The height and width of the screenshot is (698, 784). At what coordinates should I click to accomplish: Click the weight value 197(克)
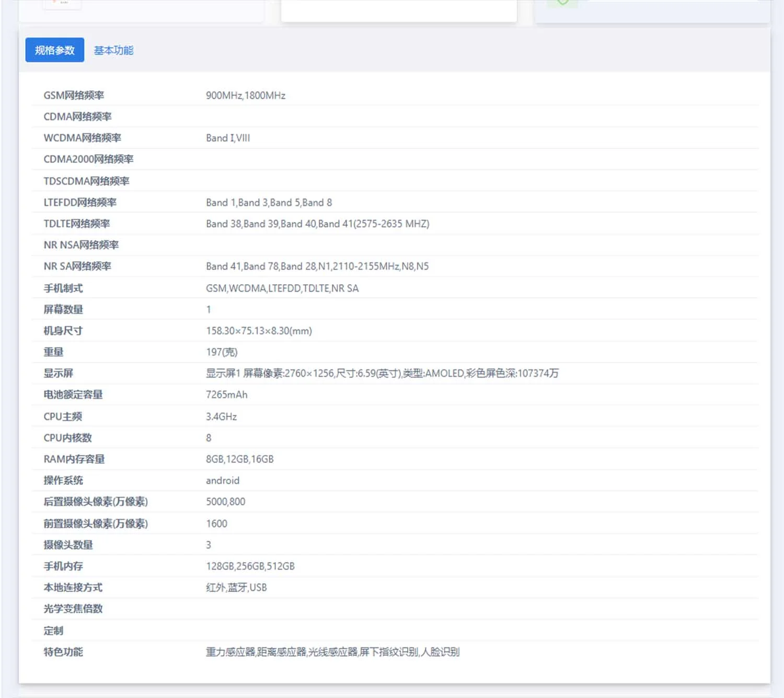[x=221, y=352]
